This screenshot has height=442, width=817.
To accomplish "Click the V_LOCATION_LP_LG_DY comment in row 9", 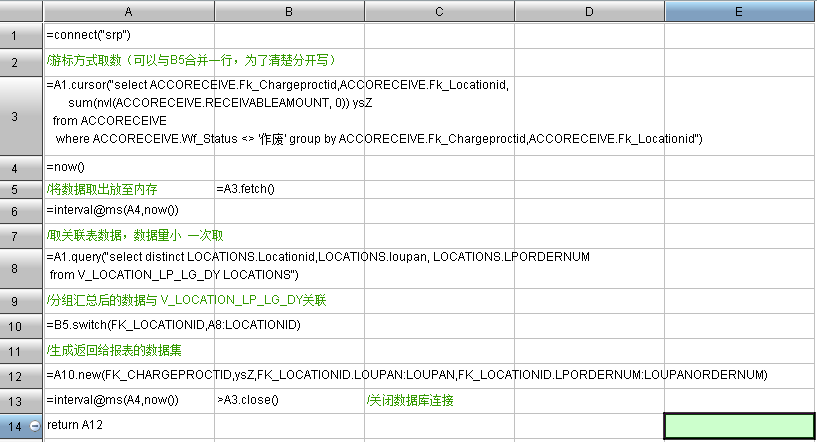I will tap(129, 301).
